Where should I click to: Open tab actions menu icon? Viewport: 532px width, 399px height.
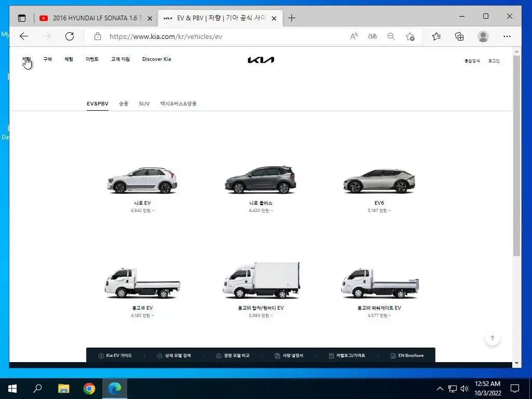(x=22, y=18)
